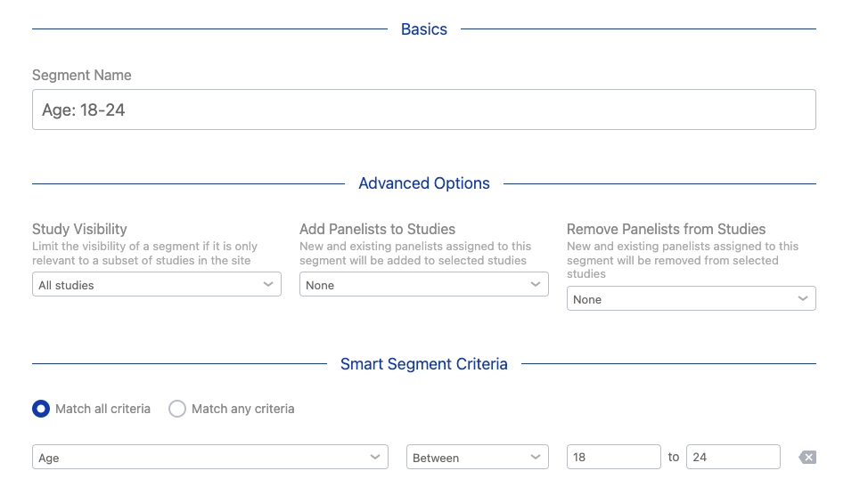Open the Add Panelists to Studies dropdown
868x479 pixels.
424,284
